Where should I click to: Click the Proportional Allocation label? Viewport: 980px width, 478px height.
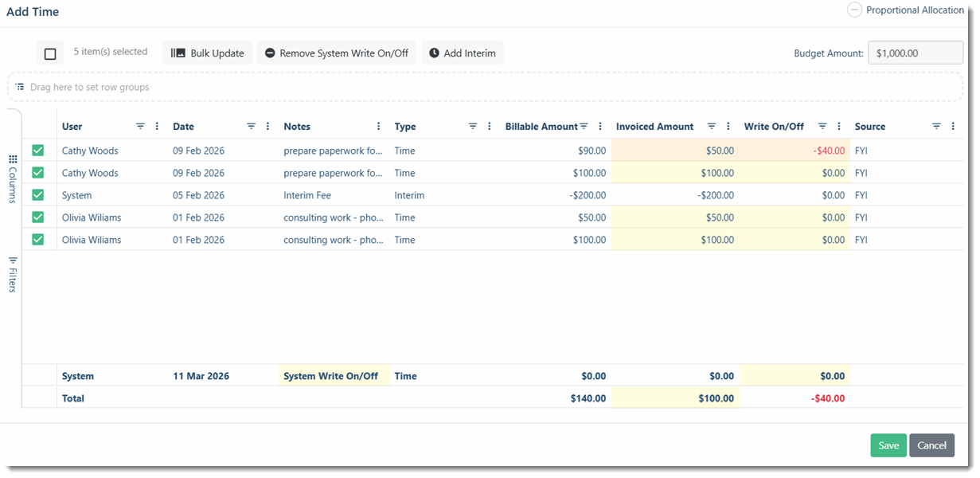click(915, 10)
